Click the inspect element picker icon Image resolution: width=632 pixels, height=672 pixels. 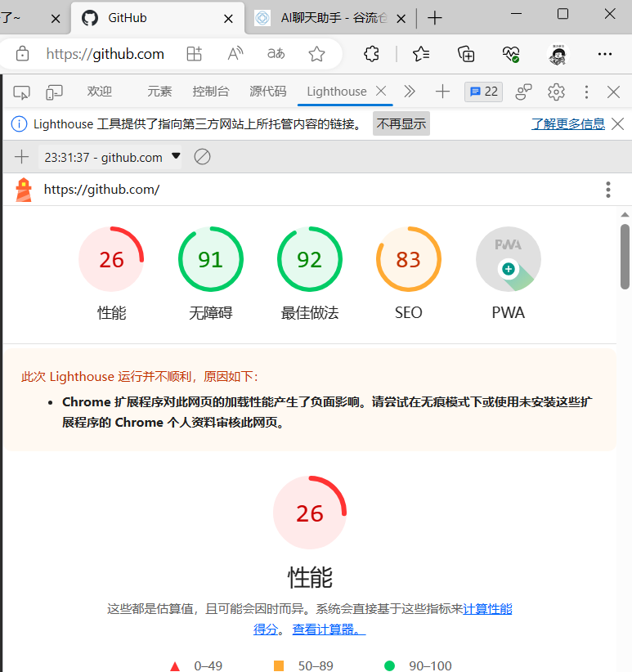(x=21, y=92)
